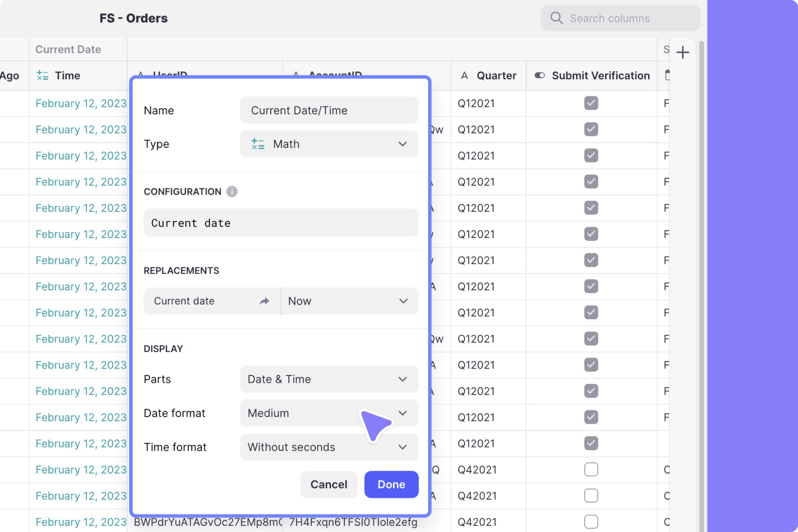The image size is (798, 532).
Task: Click inside the Name field showing Current Date/Time
Action: tap(329, 110)
